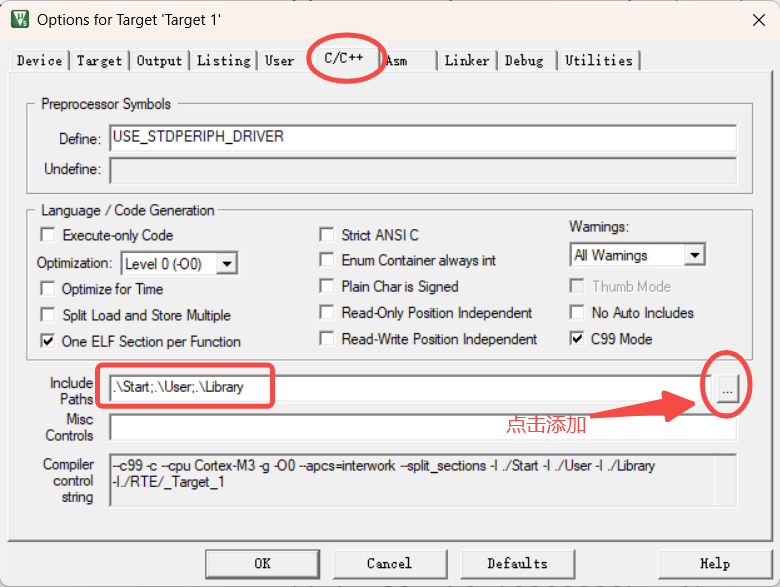Click the Keil uVision icon in title bar
Image resolution: width=780 pixels, height=587 pixels.
coord(20,19)
